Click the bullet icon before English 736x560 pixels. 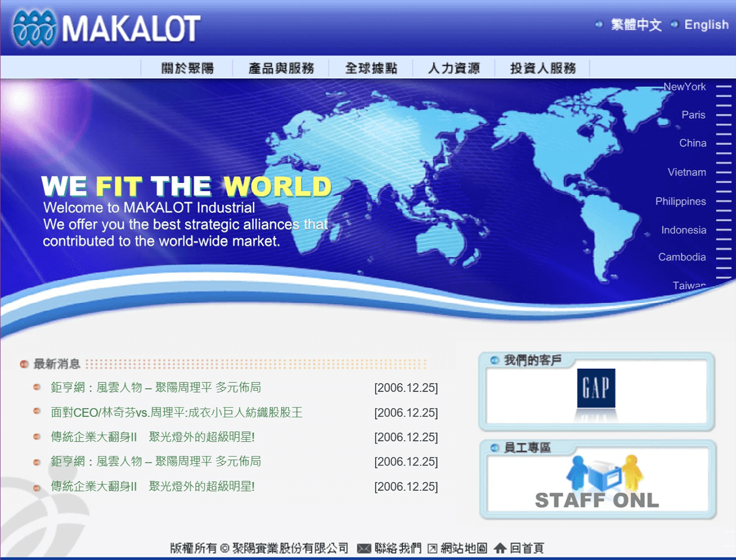click(x=674, y=25)
